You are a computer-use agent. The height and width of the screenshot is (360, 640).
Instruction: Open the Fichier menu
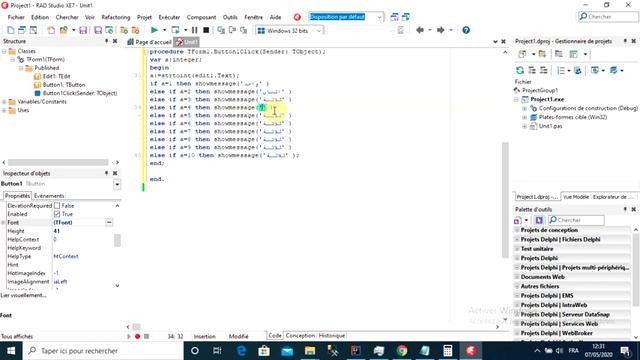click(x=16, y=17)
